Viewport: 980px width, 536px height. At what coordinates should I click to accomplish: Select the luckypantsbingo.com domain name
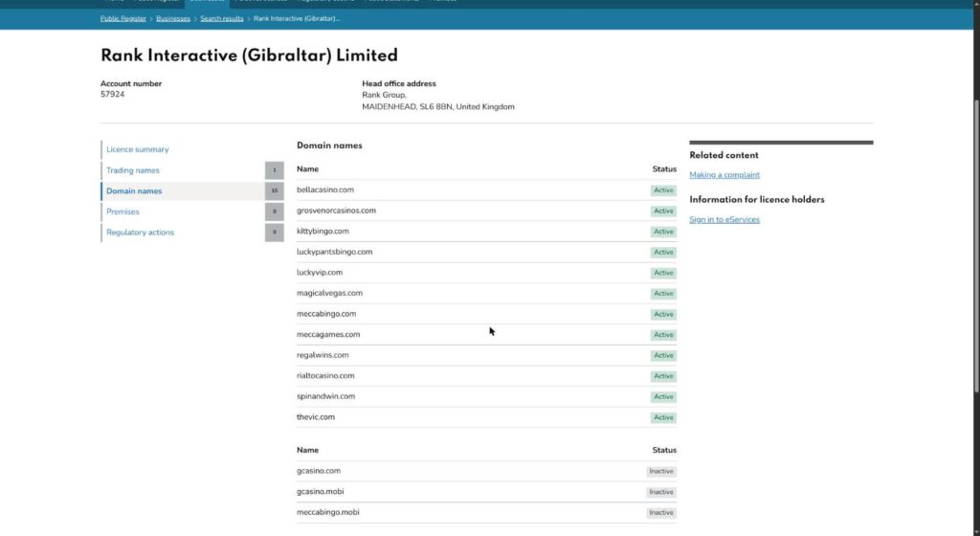point(334,252)
